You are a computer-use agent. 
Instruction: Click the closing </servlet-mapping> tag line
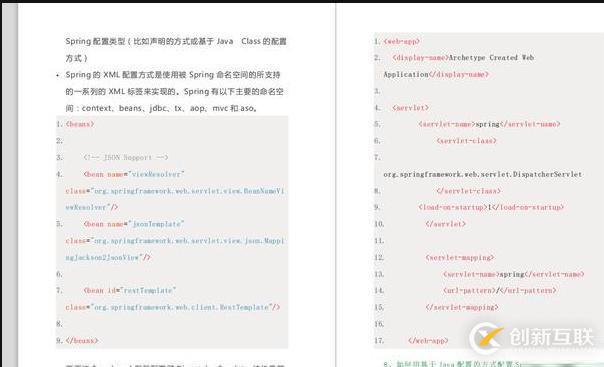coord(462,307)
